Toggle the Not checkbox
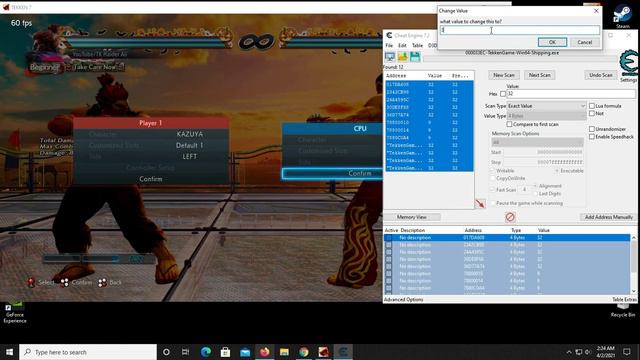Viewport: 640px width, 360px height. (x=591, y=113)
